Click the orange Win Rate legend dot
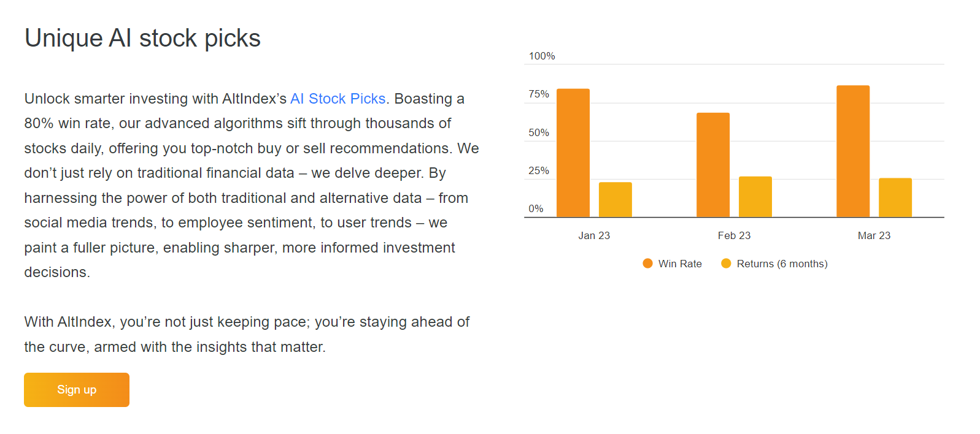This screenshot has height=434, width=980. [647, 264]
